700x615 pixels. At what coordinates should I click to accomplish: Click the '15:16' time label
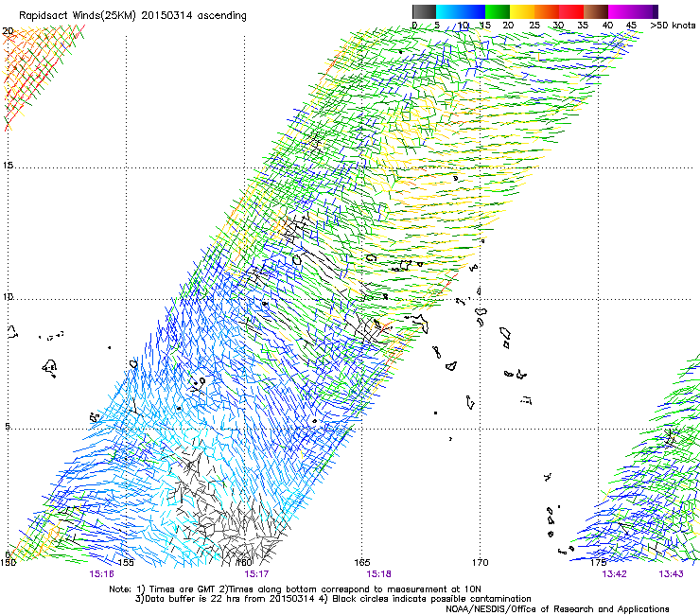pos(102,574)
